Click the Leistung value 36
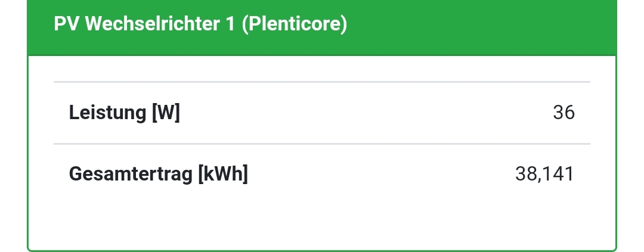Screen dimensions: 644x252 coord(563,112)
